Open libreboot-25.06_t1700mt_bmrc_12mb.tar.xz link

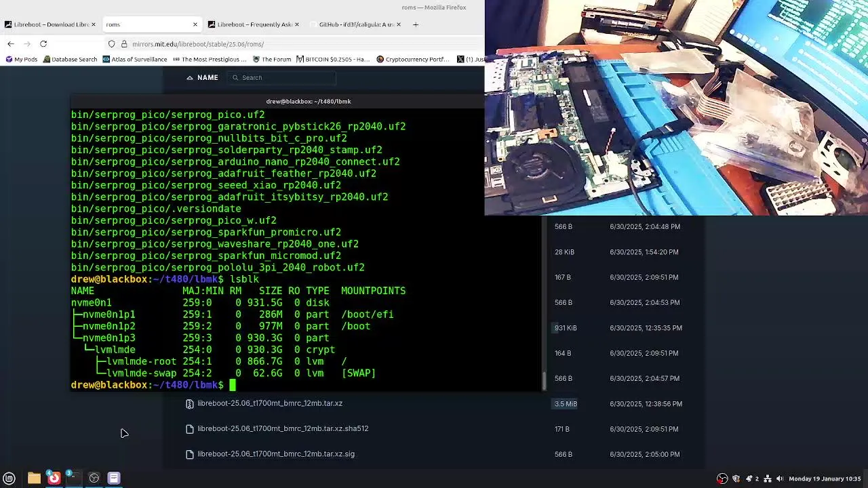270,403
